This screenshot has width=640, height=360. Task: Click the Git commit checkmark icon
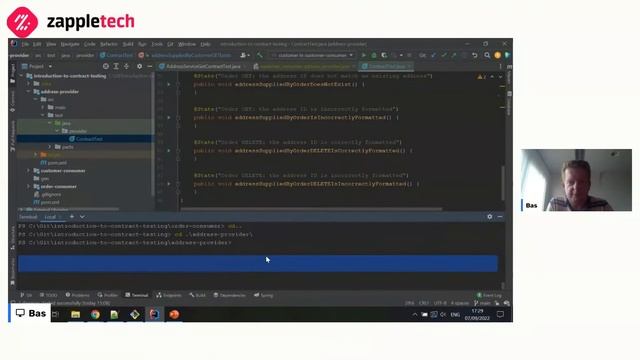444,55
